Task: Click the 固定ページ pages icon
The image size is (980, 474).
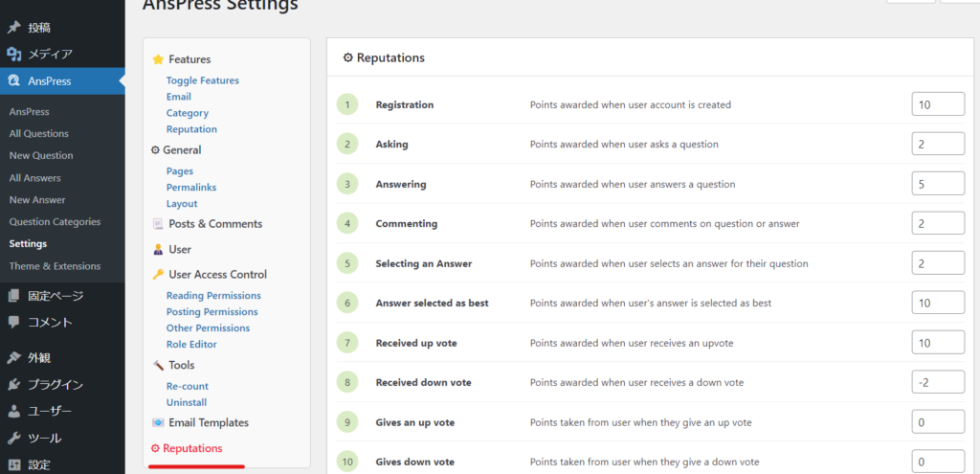Action: 14,296
